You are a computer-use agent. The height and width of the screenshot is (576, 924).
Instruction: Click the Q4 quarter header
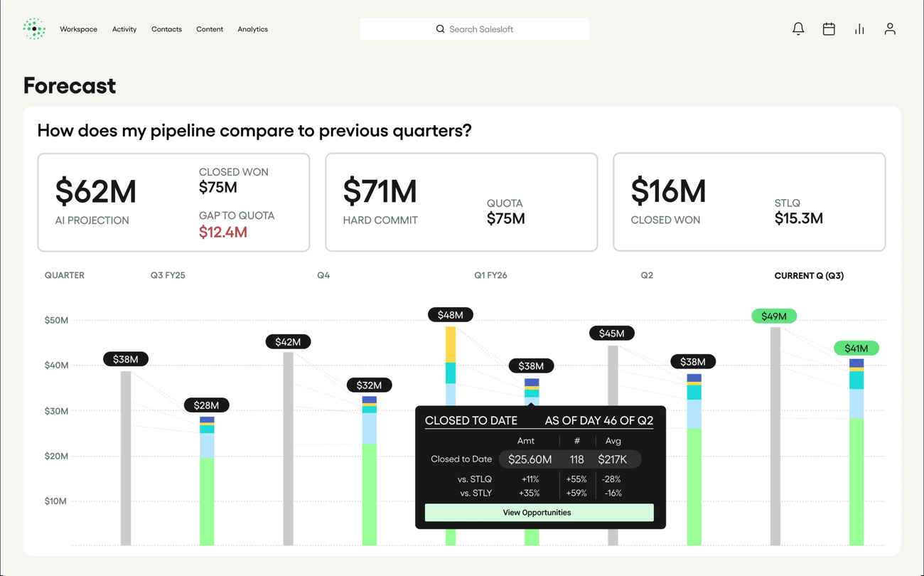tap(323, 275)
